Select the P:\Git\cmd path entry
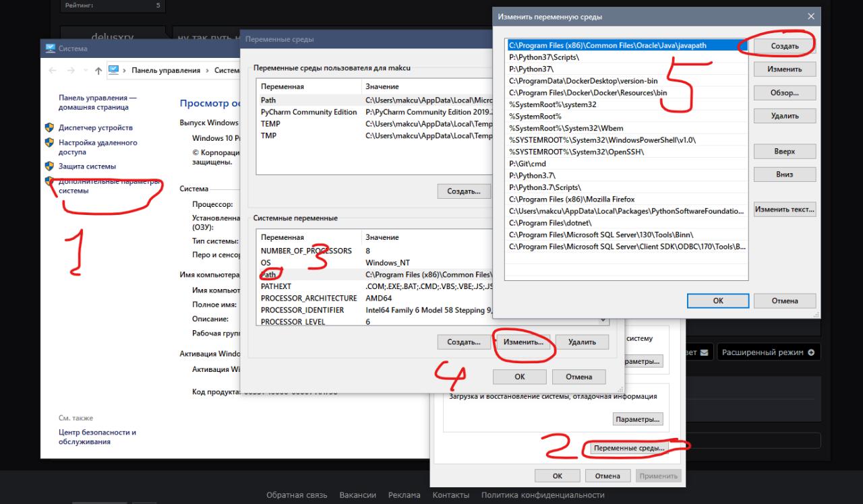 click(528, 164)
